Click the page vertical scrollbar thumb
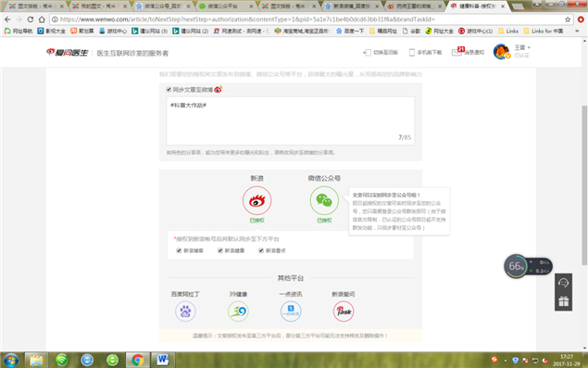 [x=584, y=184]
